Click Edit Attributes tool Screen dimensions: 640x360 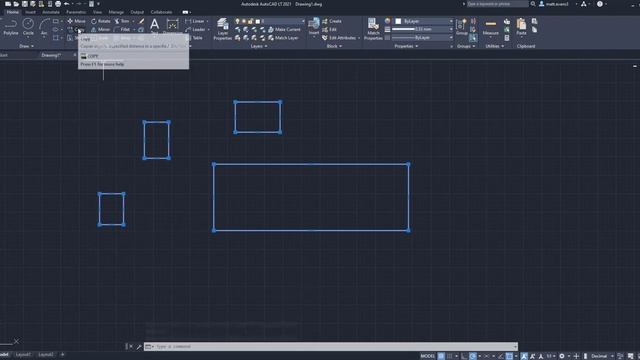pos(339,38)
